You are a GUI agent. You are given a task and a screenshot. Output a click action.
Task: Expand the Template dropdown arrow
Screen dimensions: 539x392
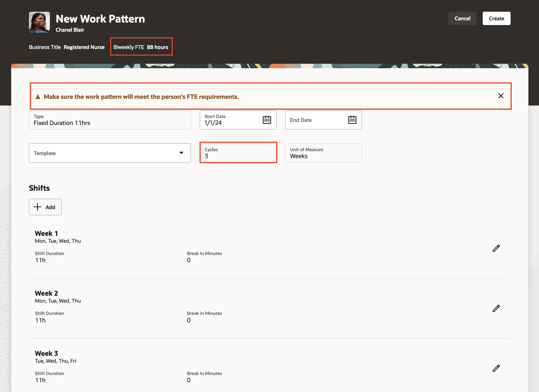pos(181,153)
